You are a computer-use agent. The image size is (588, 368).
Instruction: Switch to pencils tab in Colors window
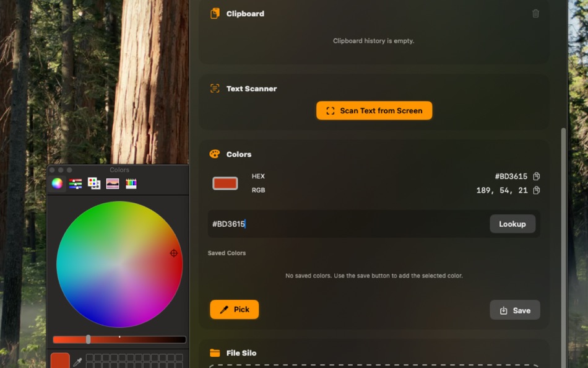pos(131,183)
